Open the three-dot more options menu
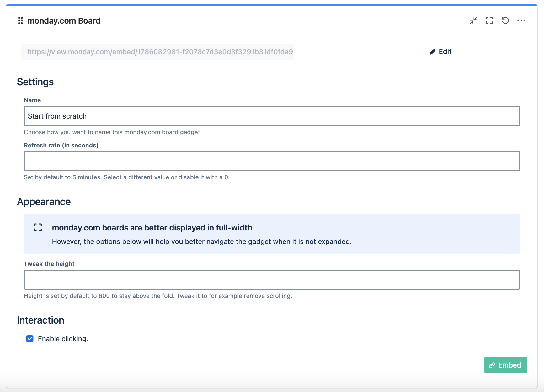 (x=521, y=20)
